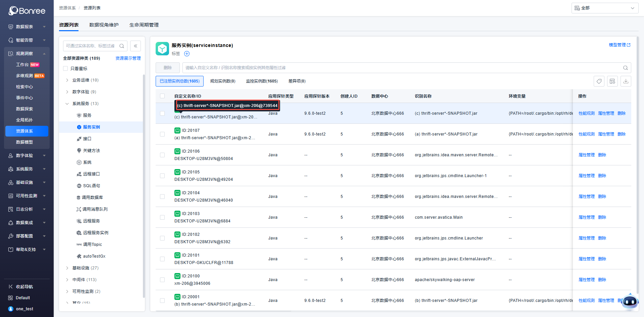Open the 全部 dropdown at top right
Screen dimensions: 644x317
[x=604, y=8]
